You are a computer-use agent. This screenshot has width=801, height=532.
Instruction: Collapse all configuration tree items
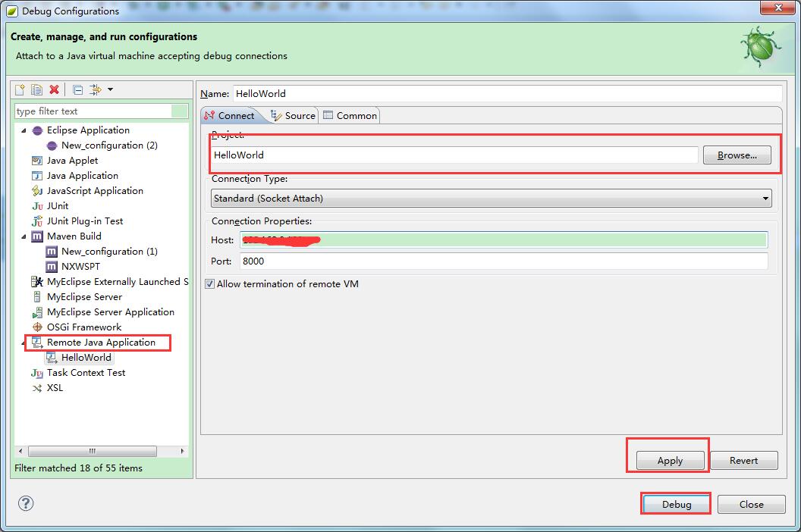tap(77, 89)
